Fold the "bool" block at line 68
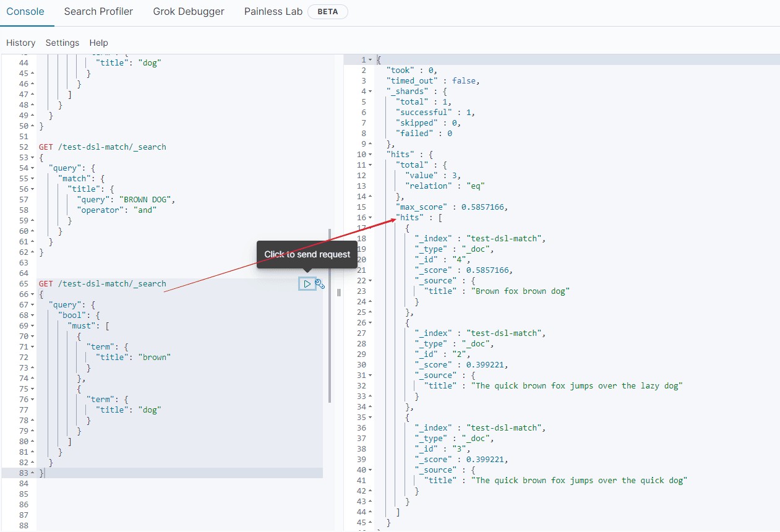Viewport: 780px width, 532px height. pos(32,315)
